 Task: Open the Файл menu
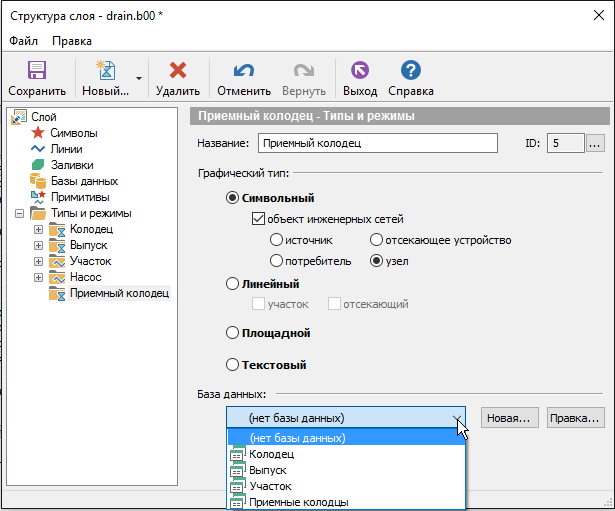tap(24, 41)
